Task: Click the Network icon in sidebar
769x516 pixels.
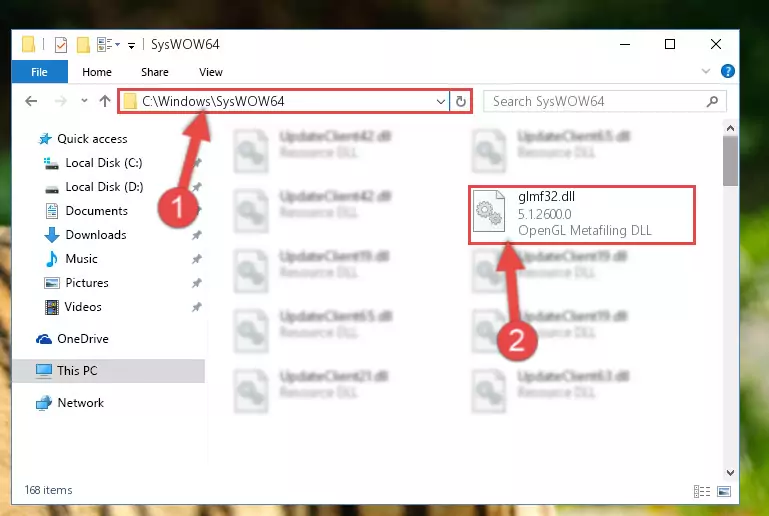Action: click(44, 403)
